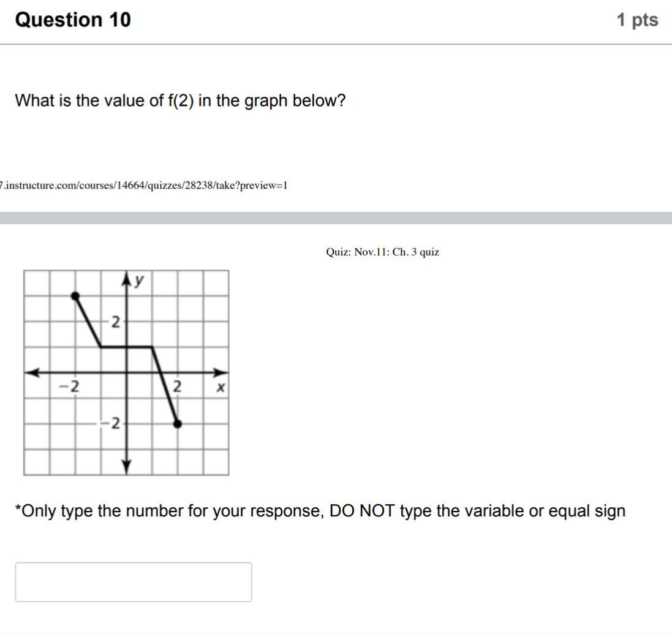Click the positive 2 label on x-axis
672x634 pixels.
(x=177, y=387)
